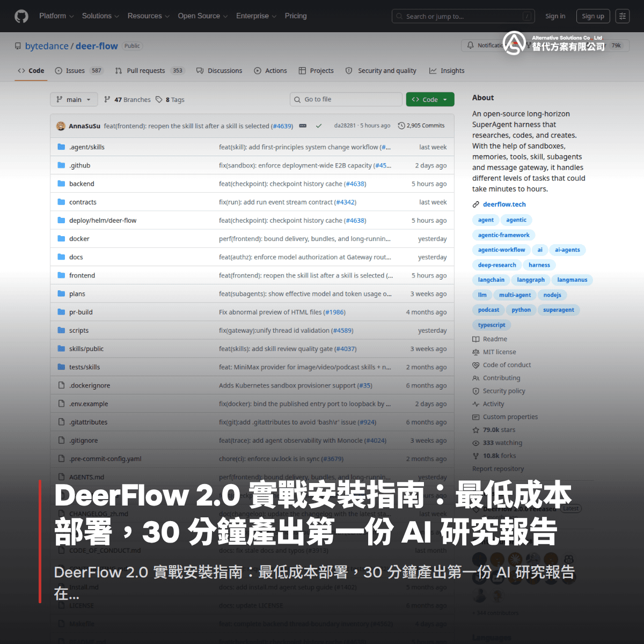This screenshot has width=644, height=644.
Task: Open the .pre-commit-config.yaml file
Action: pyautogui.click(x=105, y=459)
